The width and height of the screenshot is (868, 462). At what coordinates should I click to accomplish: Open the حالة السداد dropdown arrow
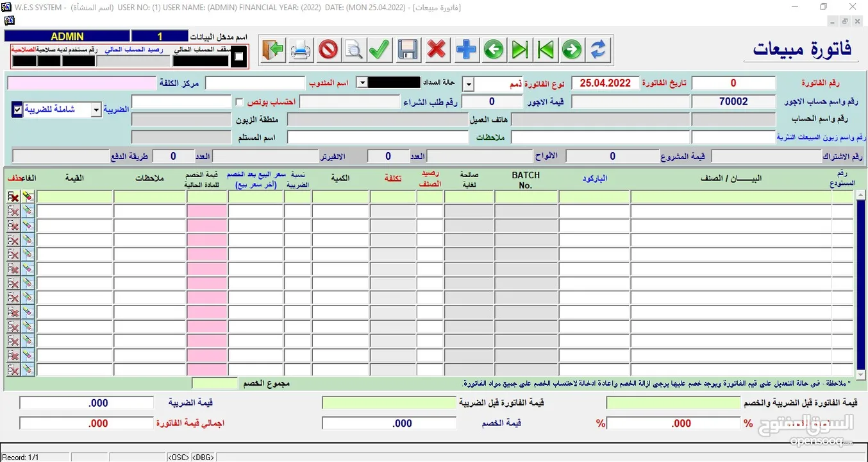point(362,82)
